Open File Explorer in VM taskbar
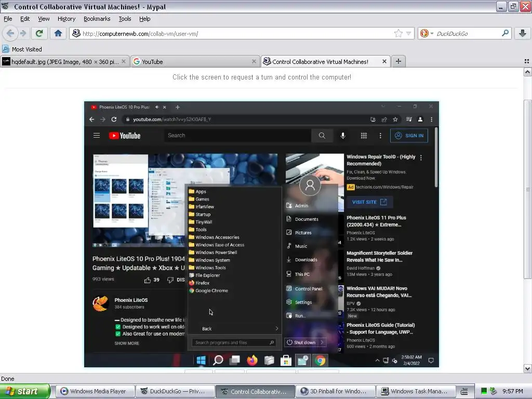Viewport: 532px width, 399px height. click(269, 361)
